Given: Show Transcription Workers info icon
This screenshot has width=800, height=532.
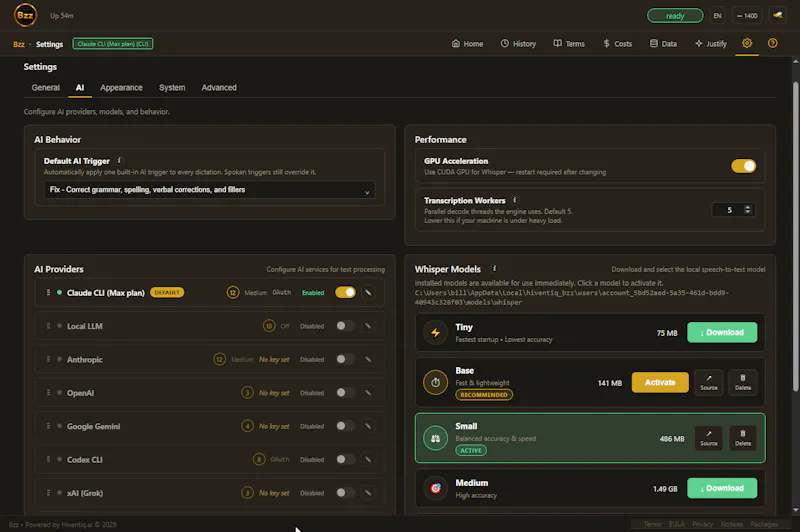Looking at the screenshot, I should point(514,200).
